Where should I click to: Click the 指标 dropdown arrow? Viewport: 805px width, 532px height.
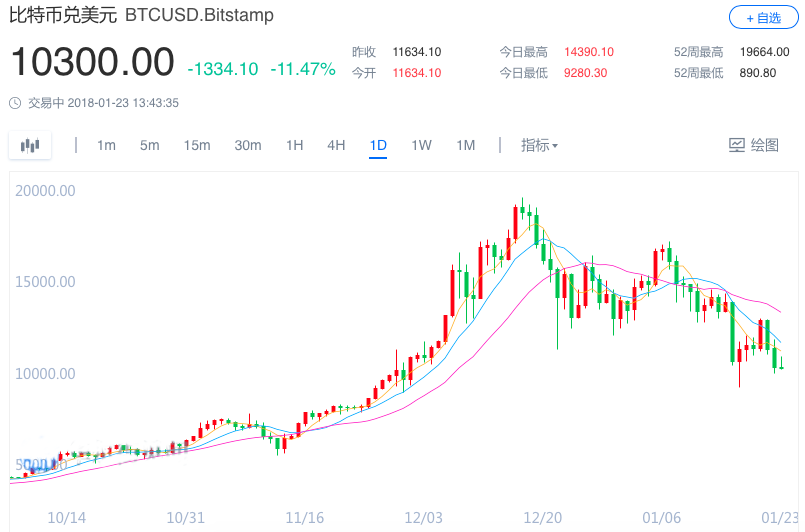coord(555,146)
